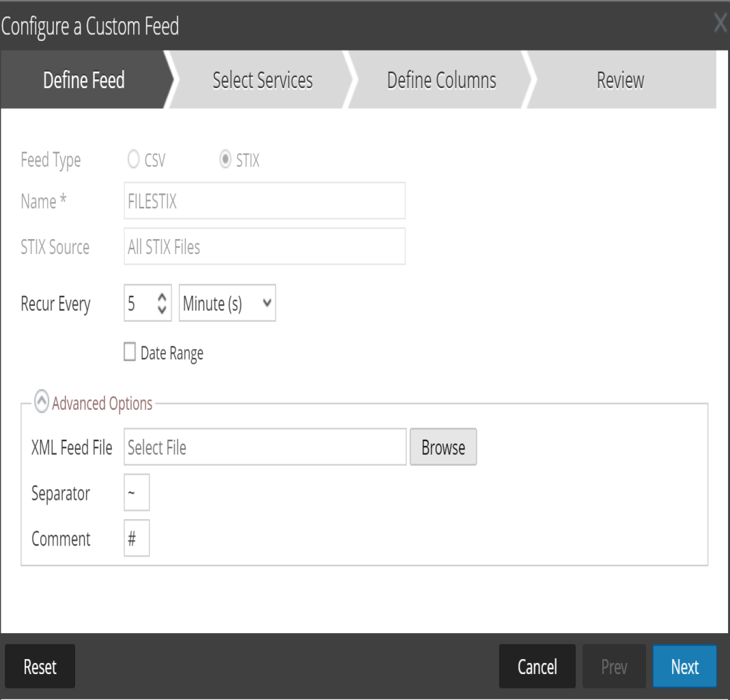730x700 pixels.
Task: Stay on the Define Feed step
Action: [85, 81]
